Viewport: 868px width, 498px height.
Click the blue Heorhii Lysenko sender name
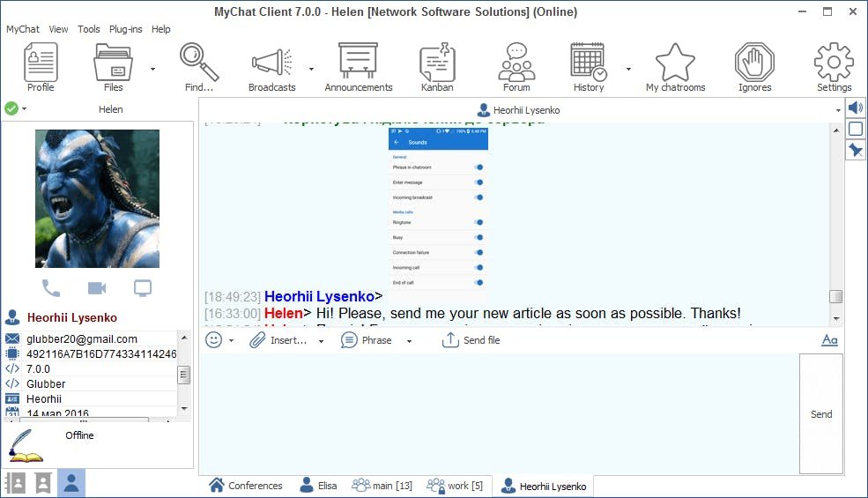(319, 296)
